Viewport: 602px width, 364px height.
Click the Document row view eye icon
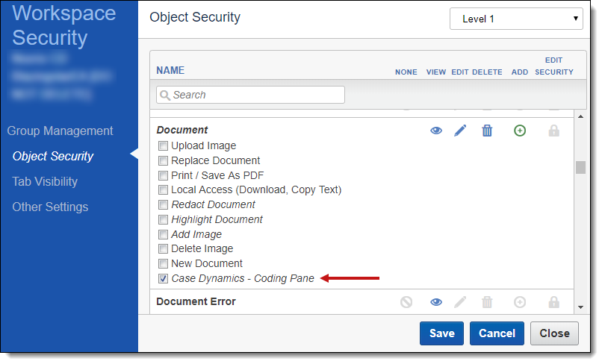click(436, 131)
